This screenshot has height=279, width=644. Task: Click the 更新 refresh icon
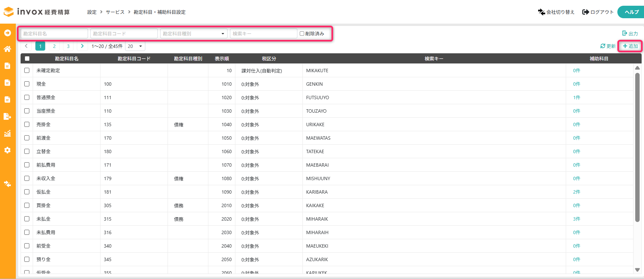coord(603,46)
